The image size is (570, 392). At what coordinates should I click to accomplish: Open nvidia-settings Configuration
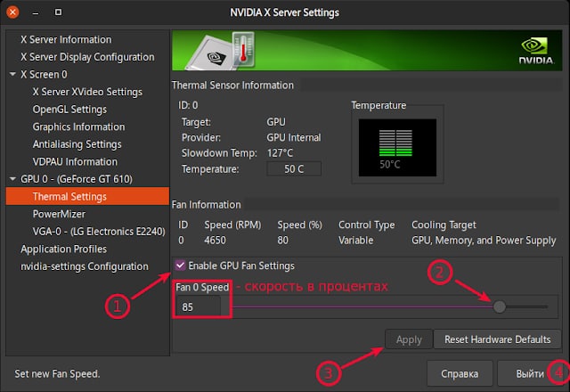click(85, 266)
